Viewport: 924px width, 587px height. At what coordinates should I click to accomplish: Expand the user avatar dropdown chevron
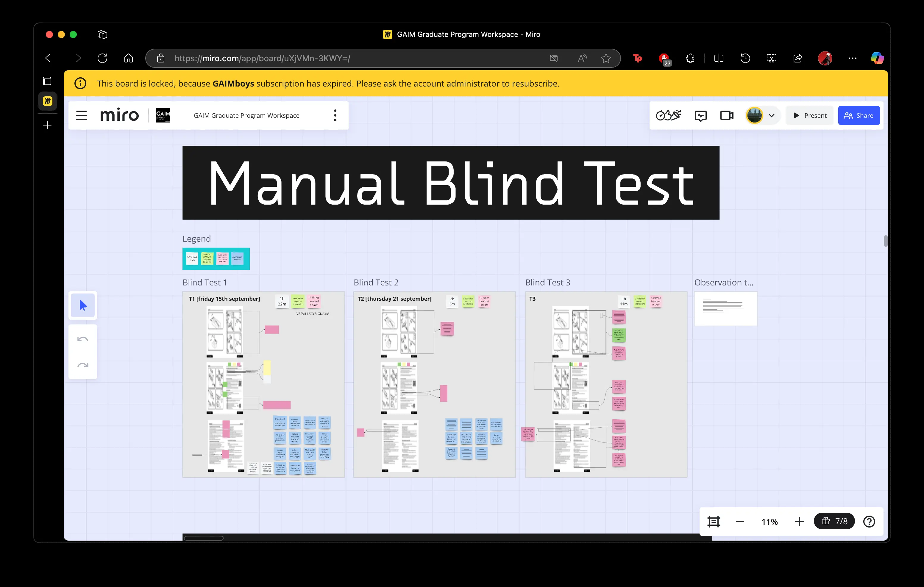(x=771, y=115)
